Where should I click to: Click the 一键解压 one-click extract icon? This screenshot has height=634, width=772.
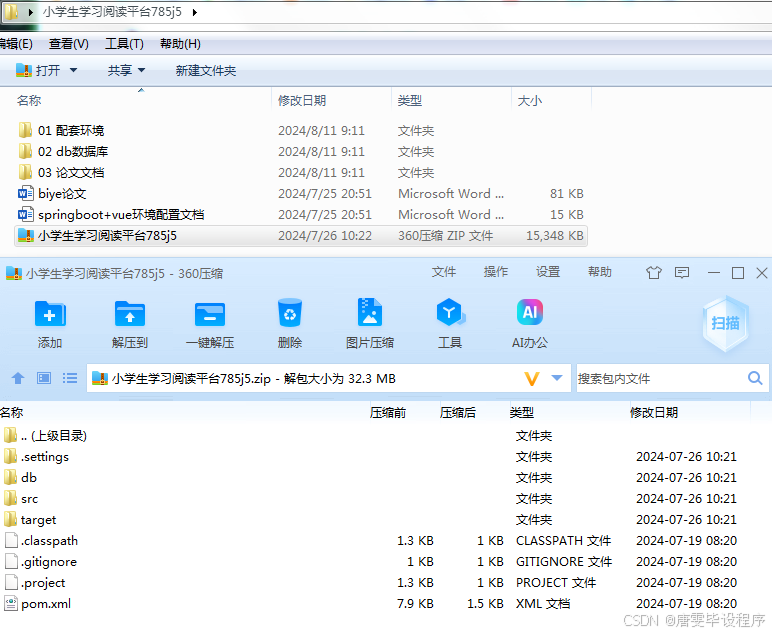(210, 315)
